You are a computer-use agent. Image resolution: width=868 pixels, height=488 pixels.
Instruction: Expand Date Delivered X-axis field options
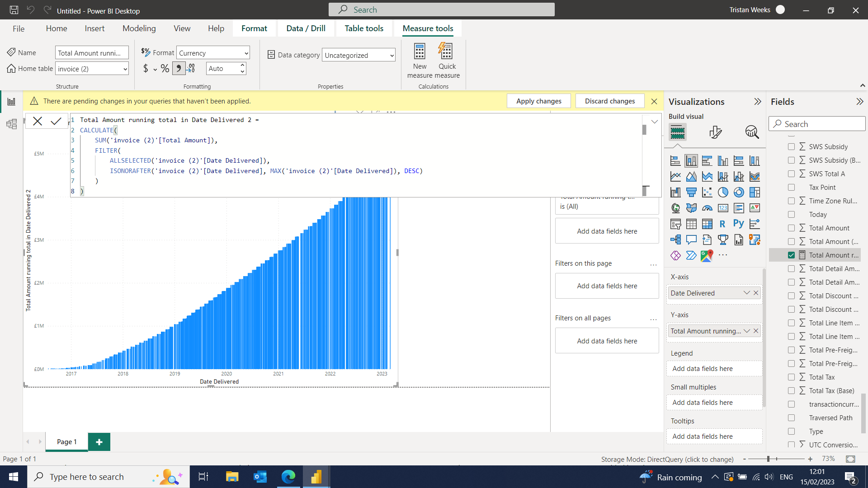tap(746, 293)
